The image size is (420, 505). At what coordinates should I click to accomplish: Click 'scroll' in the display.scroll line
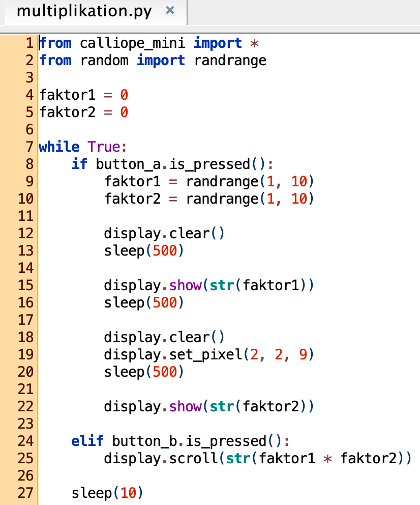click(x=194, y=458)
